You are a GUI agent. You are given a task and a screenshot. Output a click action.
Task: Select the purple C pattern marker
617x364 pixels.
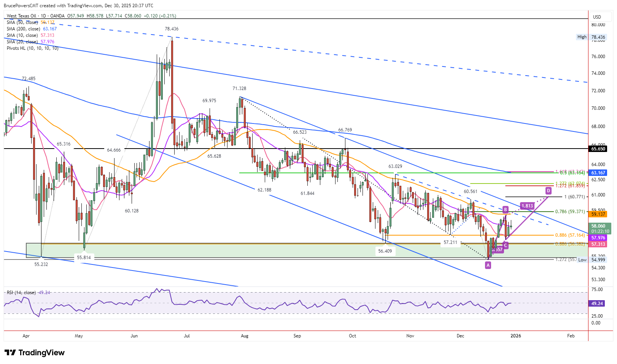coord(506,245)
